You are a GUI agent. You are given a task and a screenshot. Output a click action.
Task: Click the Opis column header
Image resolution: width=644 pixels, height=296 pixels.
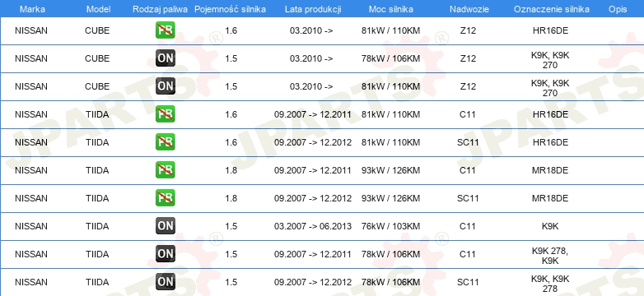coord(618,9)
